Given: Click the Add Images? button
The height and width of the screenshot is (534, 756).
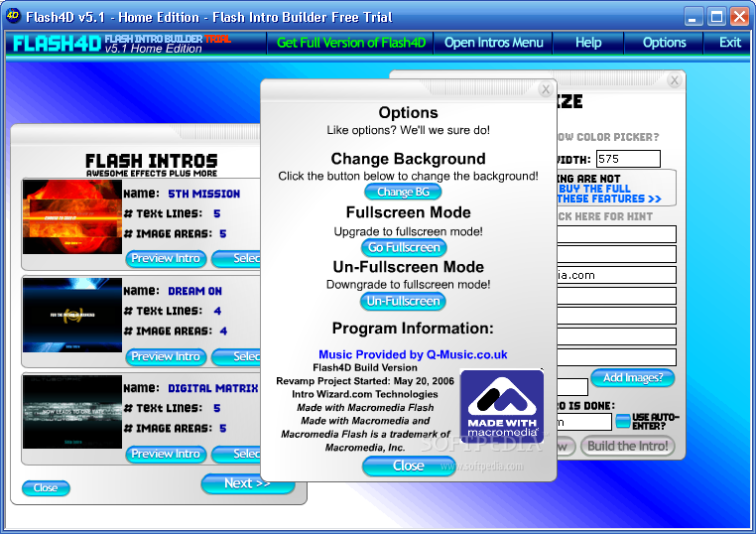Looking at the screenshot, I should click(x=633, y=378).
